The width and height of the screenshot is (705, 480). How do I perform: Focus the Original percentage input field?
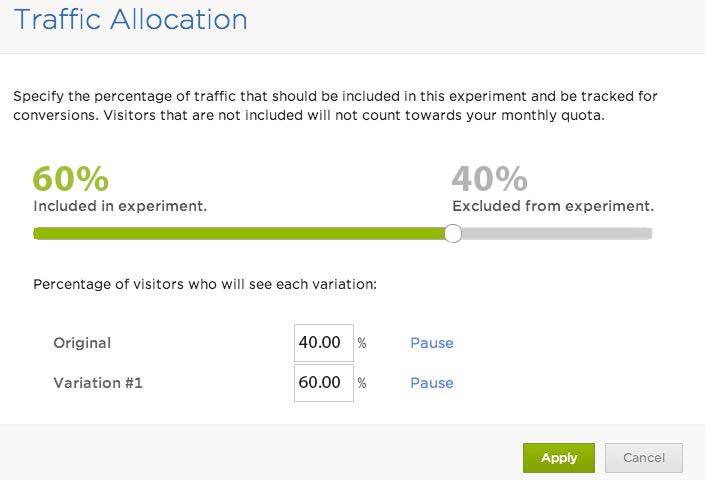point(323,342)
